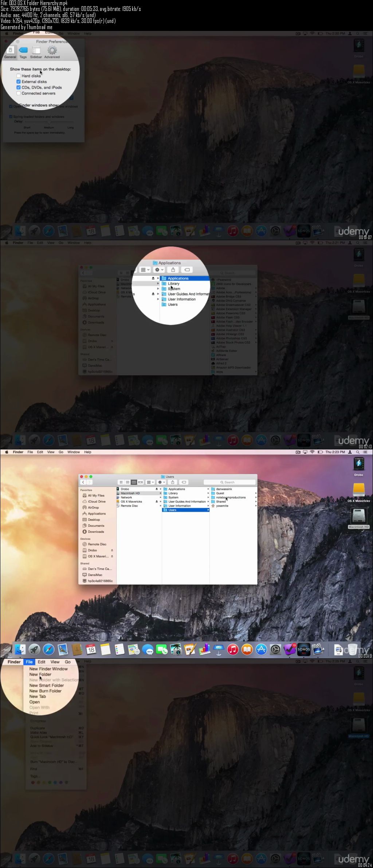Viewport: 373px width, 868px height.
Task: Open Window menu in the 00:03:19 frame
Action: [74, 452]
